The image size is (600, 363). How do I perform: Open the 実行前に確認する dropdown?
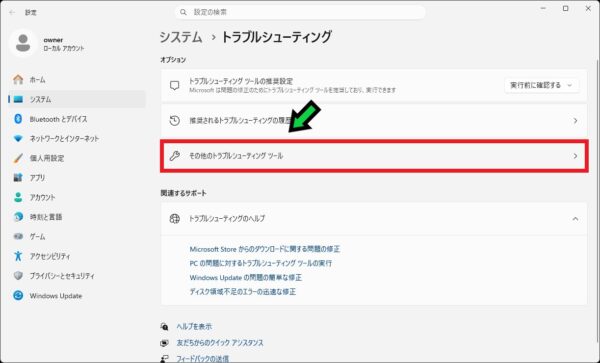click(541, 85)
